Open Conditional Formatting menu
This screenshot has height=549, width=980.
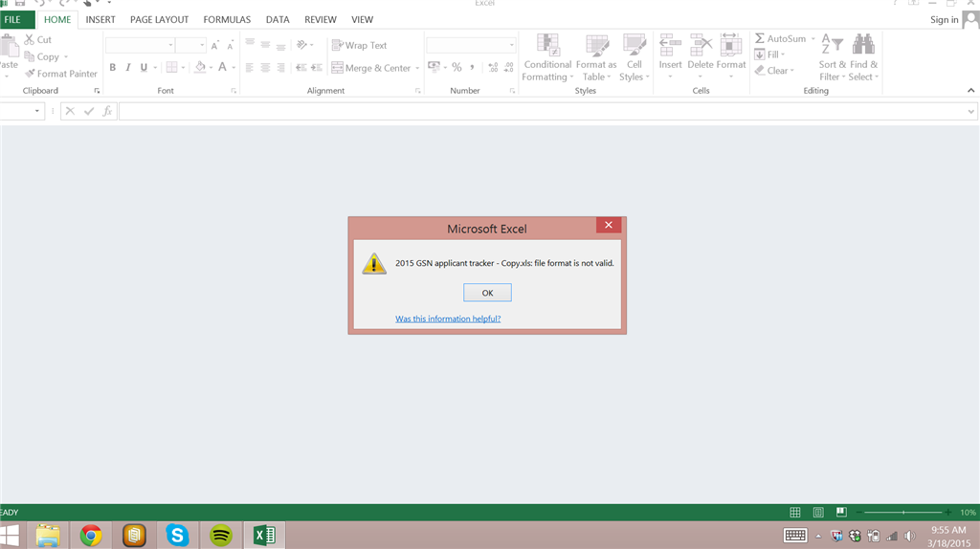tap(547, 57)
